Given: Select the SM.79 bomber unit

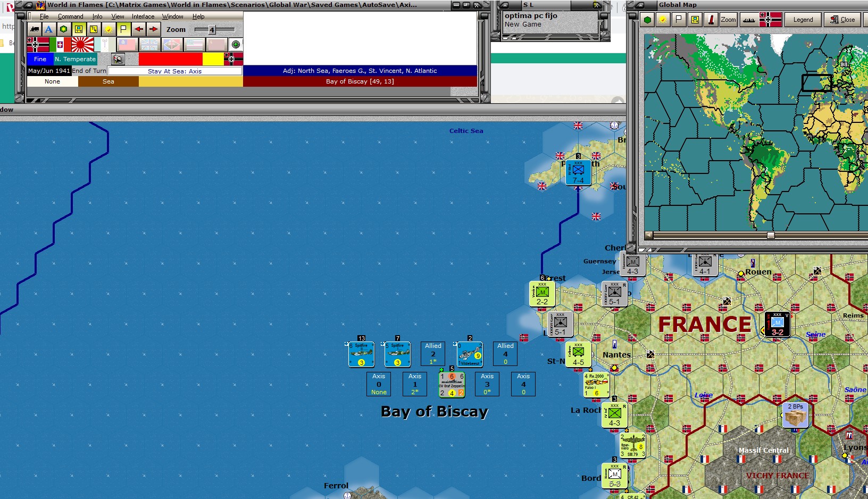Looking at the screenshot, I should pos(632,445).
